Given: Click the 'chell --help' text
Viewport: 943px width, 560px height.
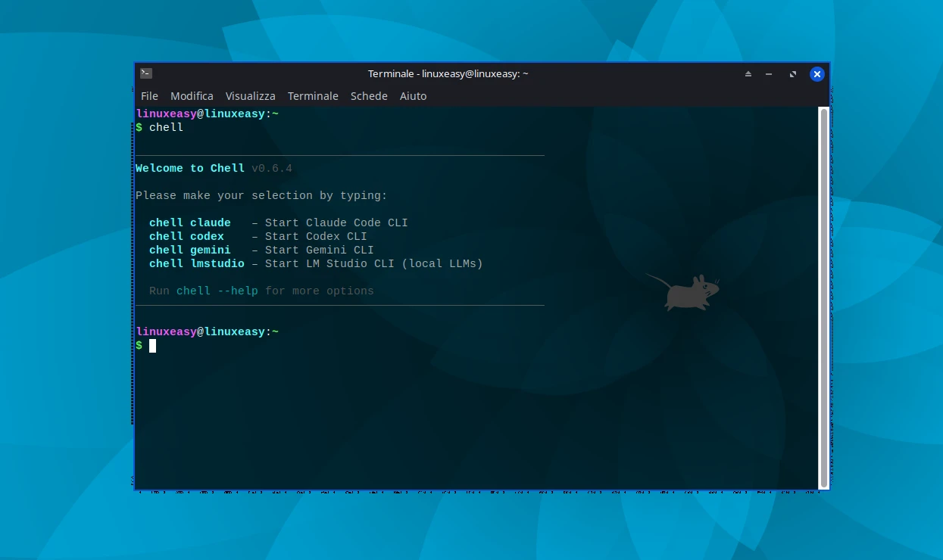Looking at the screenshot, I should tap(217, 291).
